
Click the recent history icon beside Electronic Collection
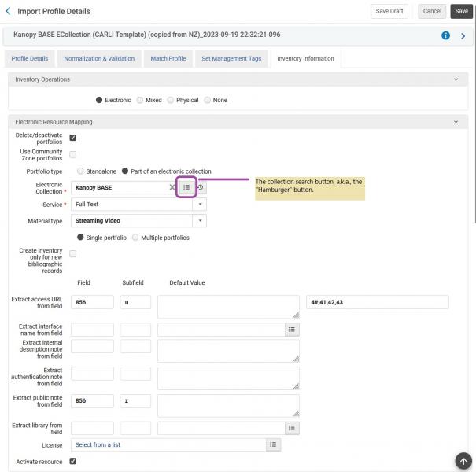click(x=201, y=187)
